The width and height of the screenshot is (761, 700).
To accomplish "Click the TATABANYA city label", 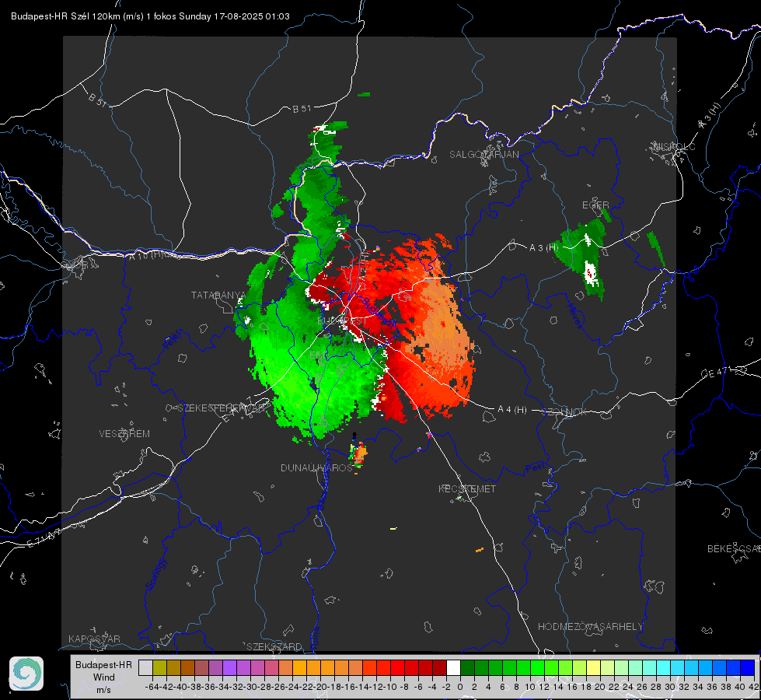I will [218, 296].
